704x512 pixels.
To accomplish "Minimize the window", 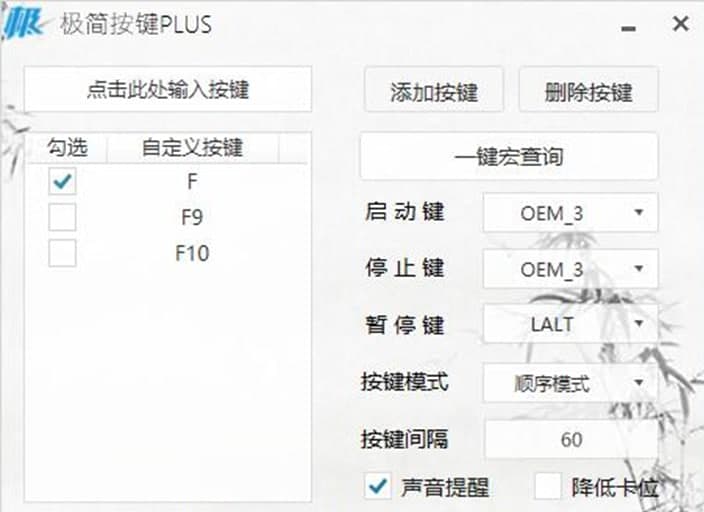I will pos(630,26).
